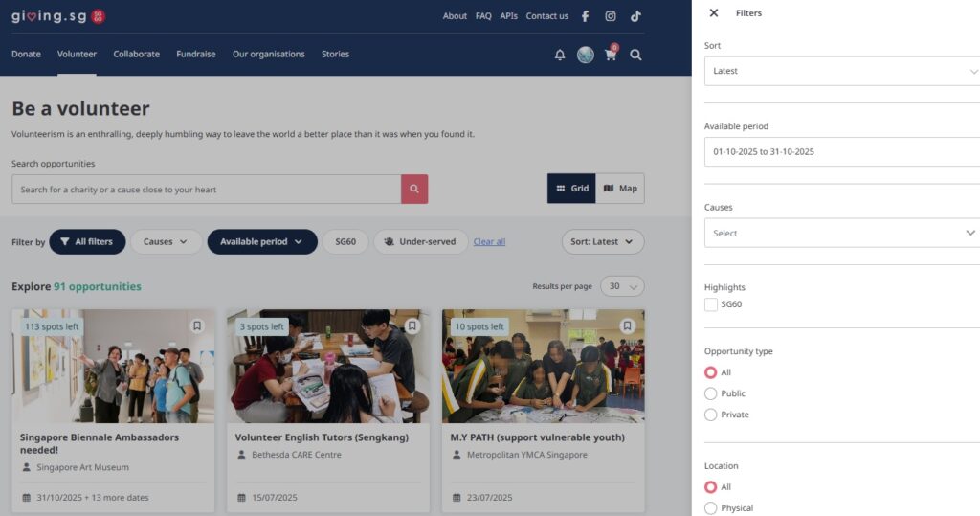Go to the Donate menu

pyautogui.click(x=26, y=55)
